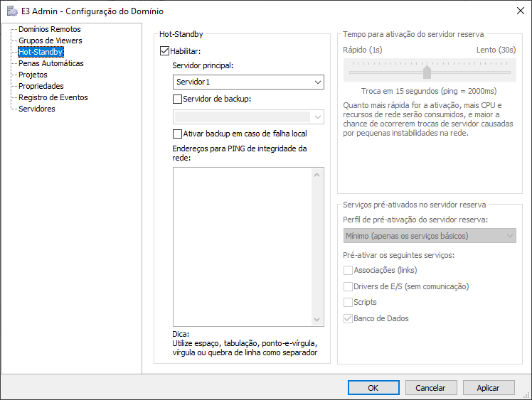532x400 pixels.
Task: Click scroll down arrow in PING address box
Action: [317, 319]
